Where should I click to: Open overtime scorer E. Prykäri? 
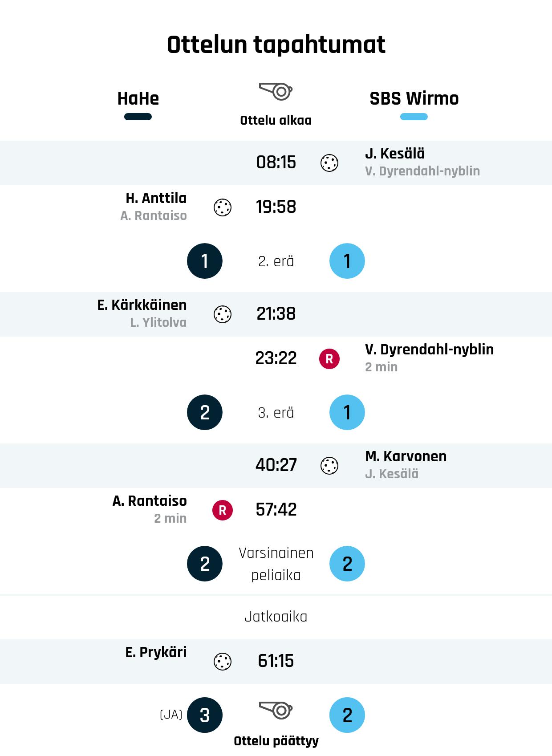(156, 652)
